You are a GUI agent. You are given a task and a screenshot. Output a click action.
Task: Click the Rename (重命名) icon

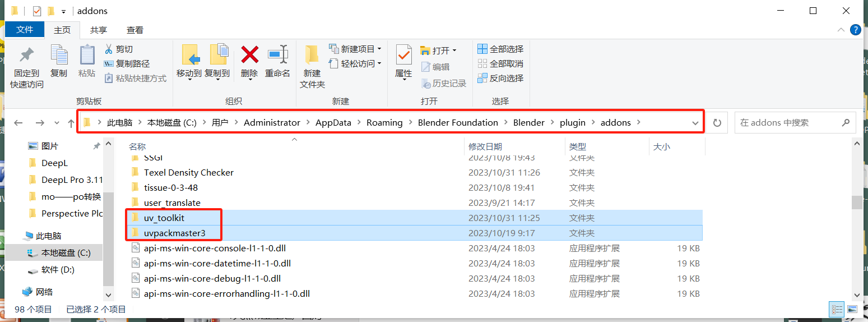(277, 55)
